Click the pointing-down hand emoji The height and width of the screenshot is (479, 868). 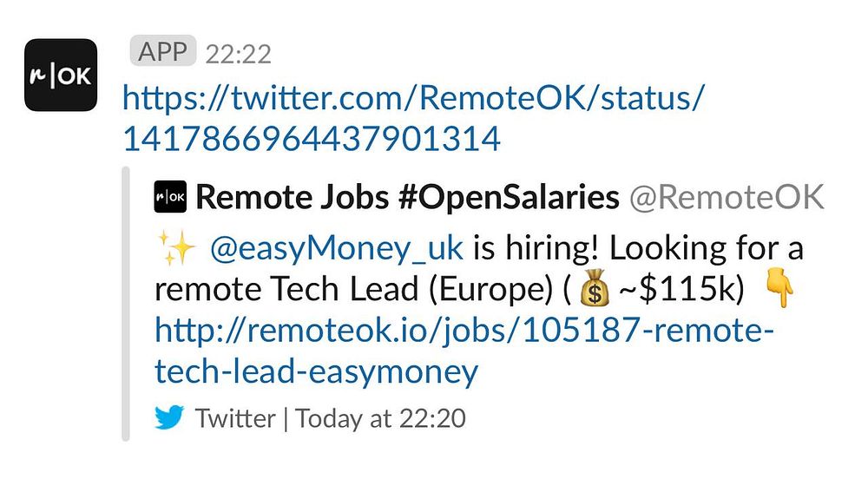click(x=781, y=290)
